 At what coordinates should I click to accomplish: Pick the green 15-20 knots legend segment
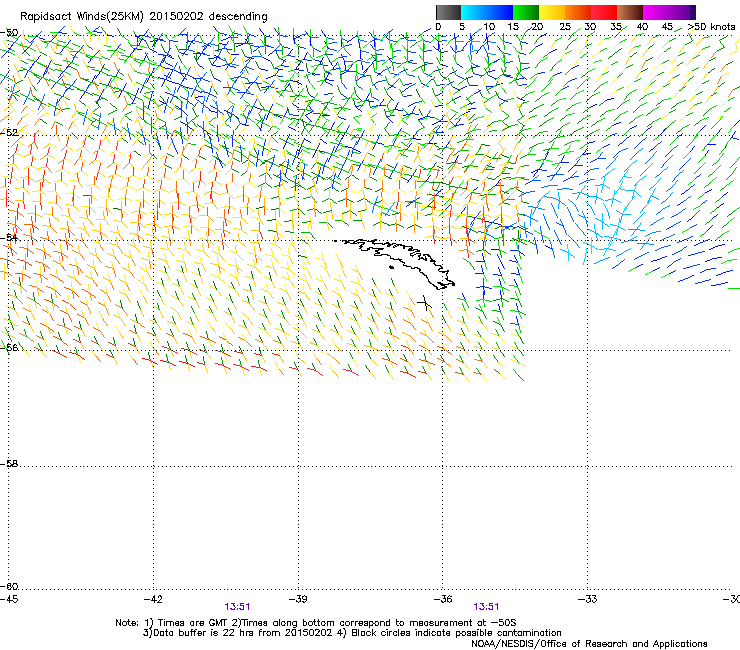[x=526, y=12]
